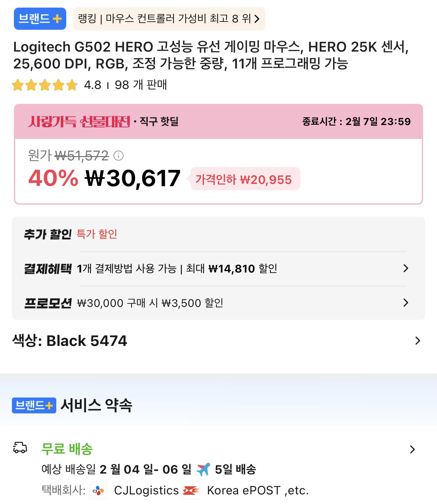Tap the five-star rating icons
The width and height of the screenshot is (437, 504).
(45, 85)
